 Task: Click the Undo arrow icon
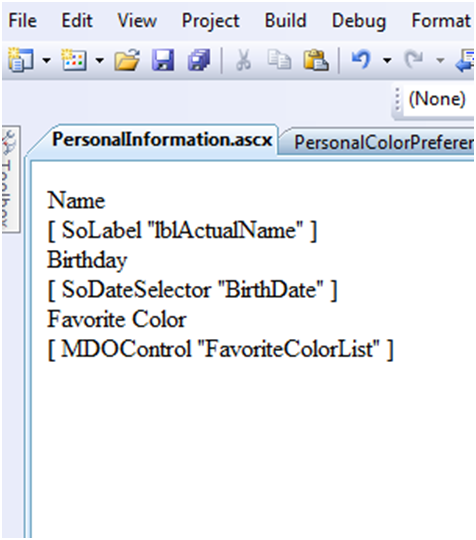tap(361, 60)
